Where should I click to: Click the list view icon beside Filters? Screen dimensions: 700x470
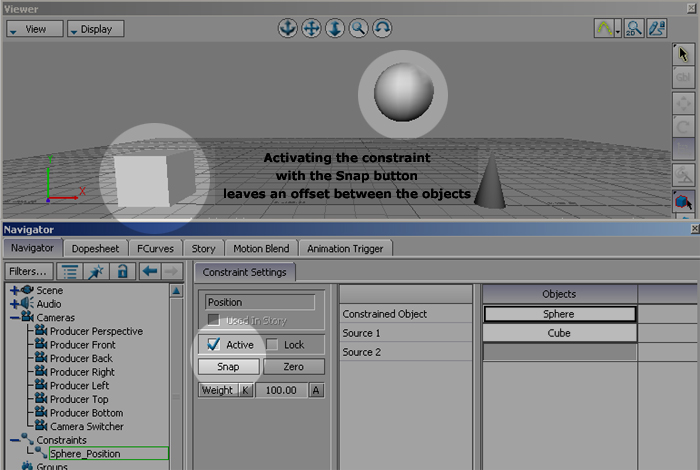[x=71, y=271]
